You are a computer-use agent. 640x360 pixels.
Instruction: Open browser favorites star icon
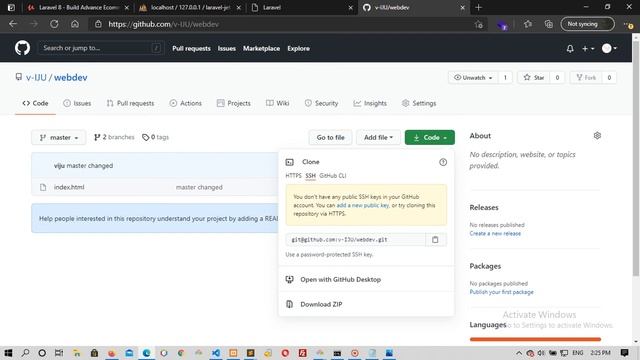(x=528, y=24)
